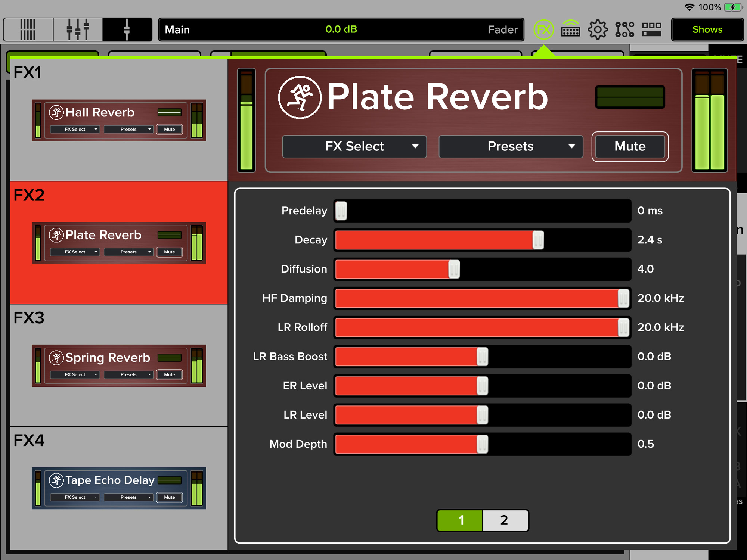Screen dimensions: 747x560
Task: Mute the FX2 Plate Reverb thumbnail
Action: [170, 252]
